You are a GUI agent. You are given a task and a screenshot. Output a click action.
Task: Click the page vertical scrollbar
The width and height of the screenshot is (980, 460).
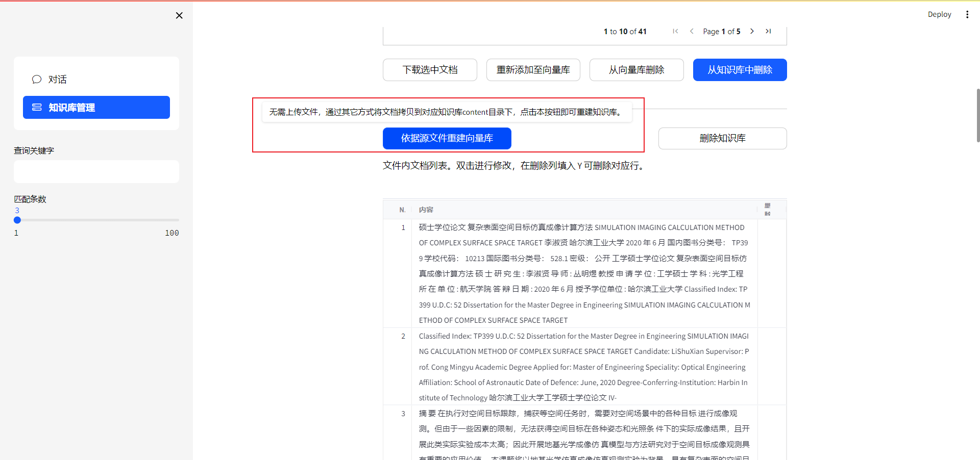pos(978,116)
